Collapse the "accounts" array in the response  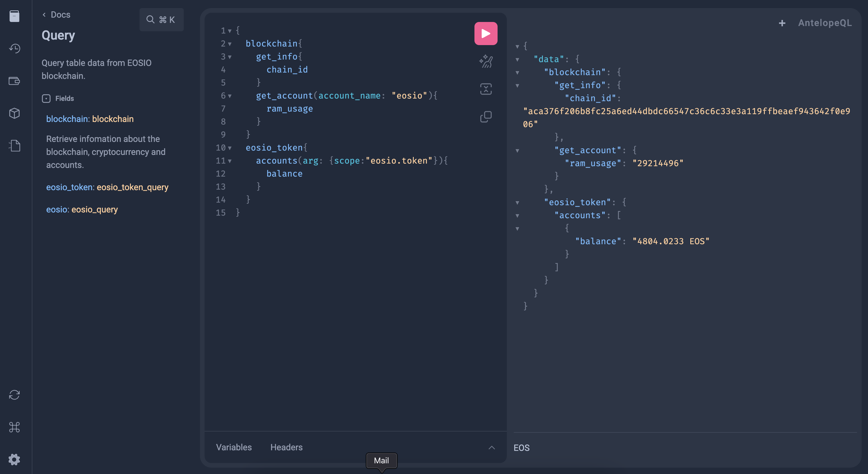(x=517, y=216)
